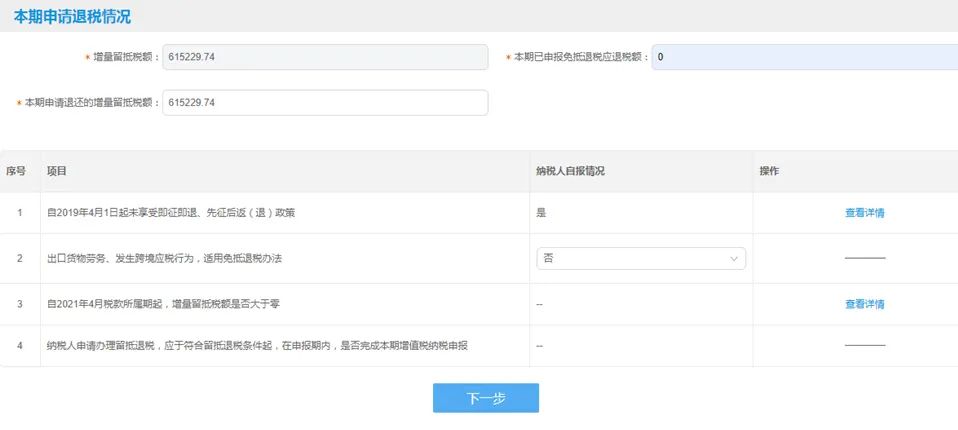
Task: Click the 本期申请退还的增量留抵税额 input field
Action: 325,103
